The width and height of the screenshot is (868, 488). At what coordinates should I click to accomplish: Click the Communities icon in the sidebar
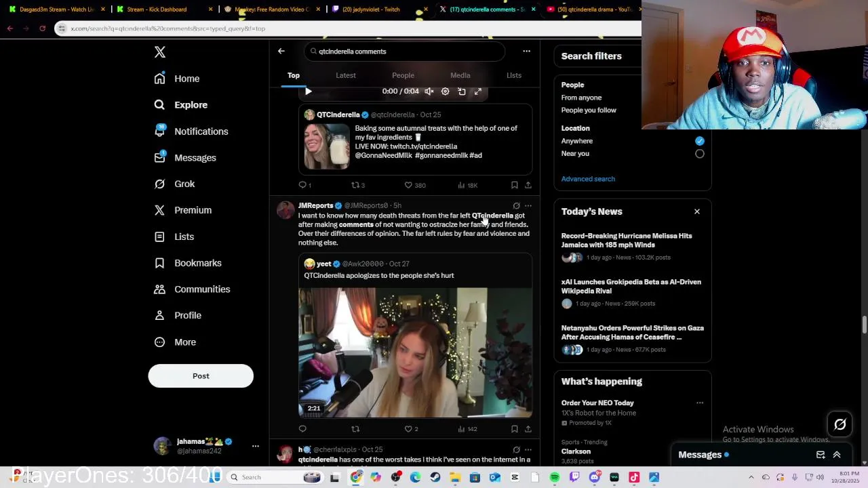point(159,289)
